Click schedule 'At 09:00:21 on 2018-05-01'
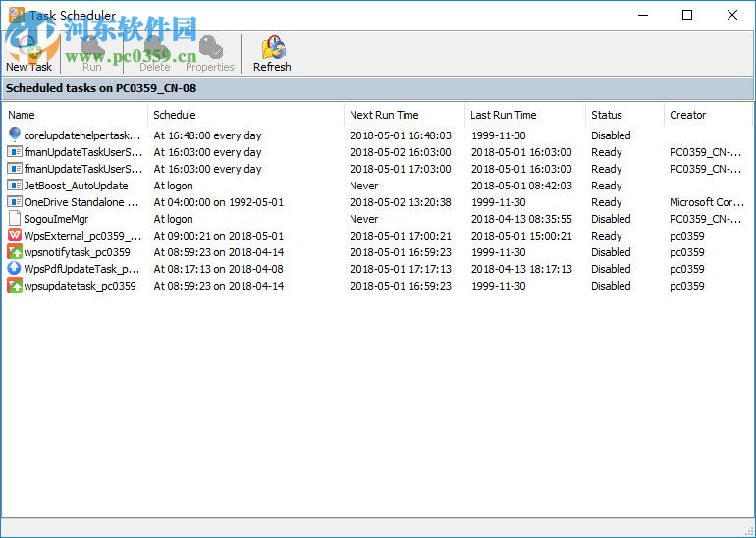756x538 pixels. click(x=218, y=236)
